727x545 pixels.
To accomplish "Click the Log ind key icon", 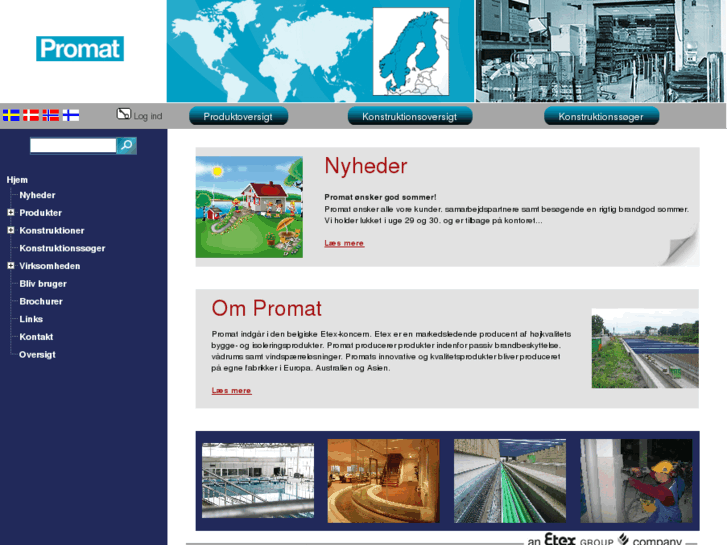I will click(124, 114).
